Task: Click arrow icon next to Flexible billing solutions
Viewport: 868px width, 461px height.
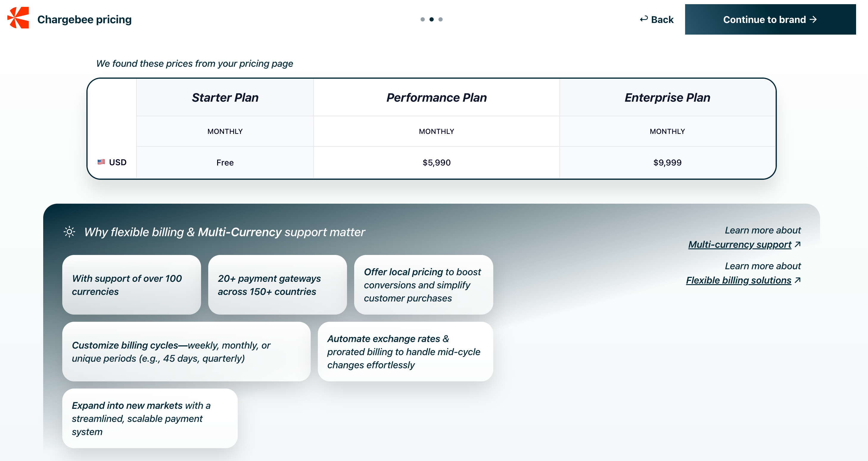Action: coord(798,280)
